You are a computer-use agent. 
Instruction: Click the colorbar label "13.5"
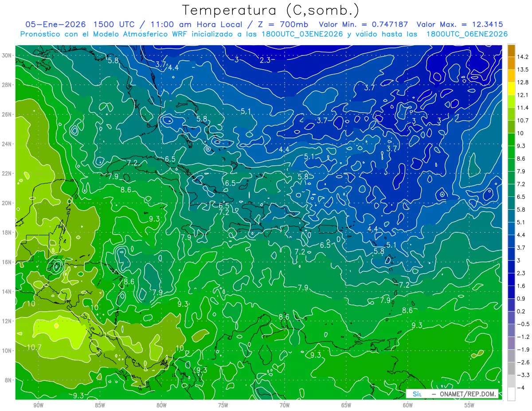point(523,70)
